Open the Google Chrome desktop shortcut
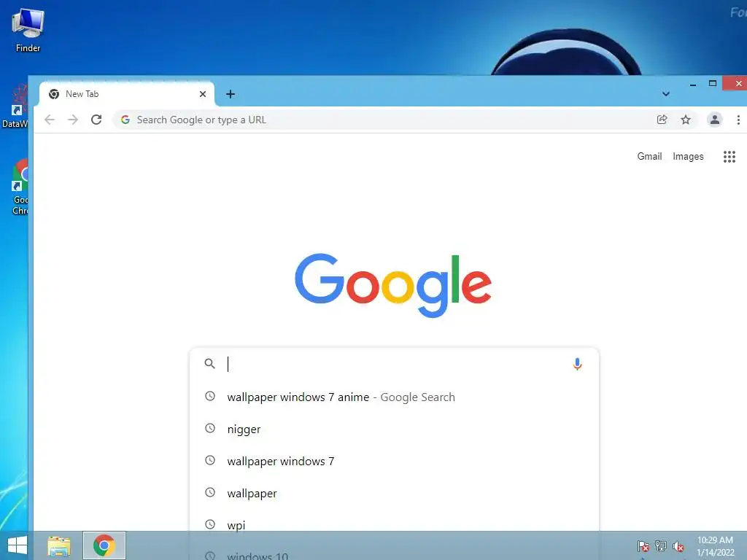 (x=20, y=187)
